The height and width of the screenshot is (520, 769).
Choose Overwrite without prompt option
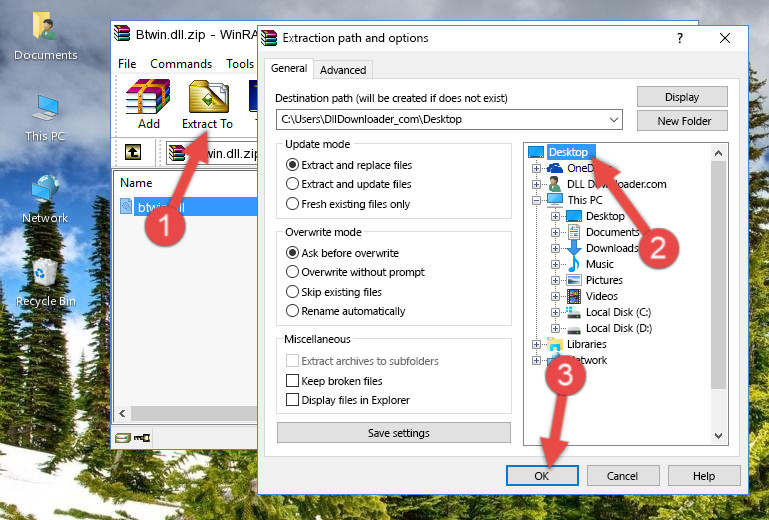(293, 272)
